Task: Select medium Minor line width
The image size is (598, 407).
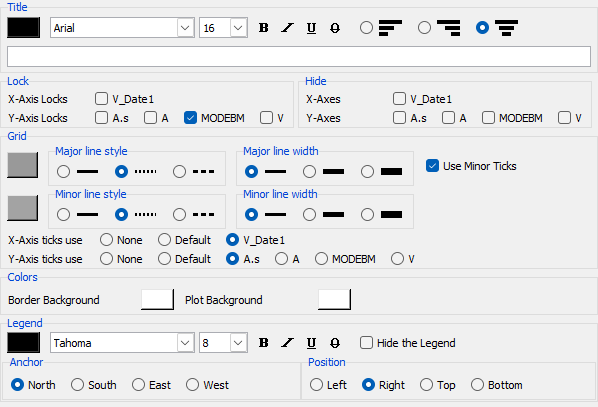Action: [309, 214]
